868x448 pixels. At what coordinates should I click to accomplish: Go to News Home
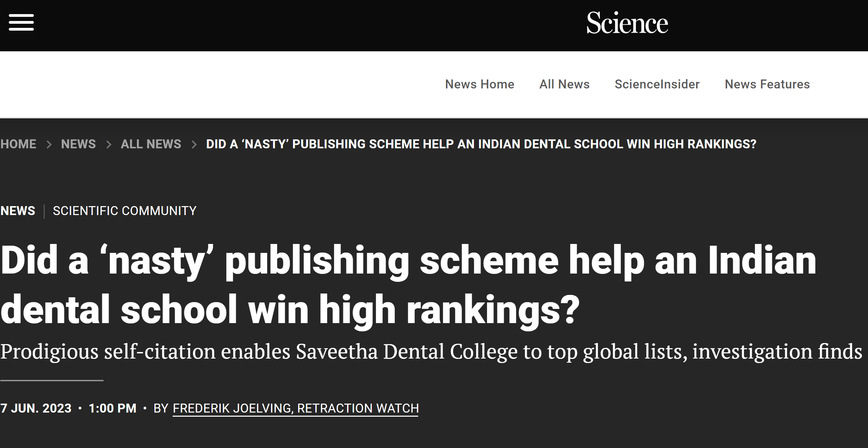(x=479, y=84)
